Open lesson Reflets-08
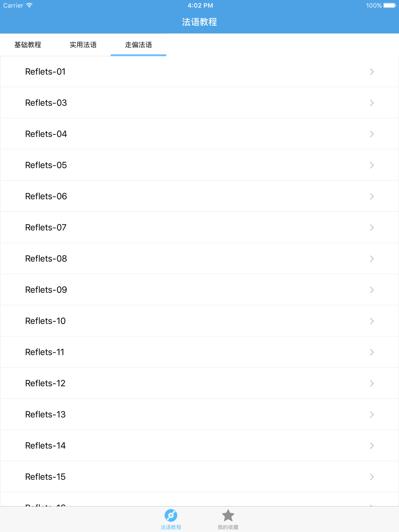This screenshot has width=399, height=532. point(199,259)
